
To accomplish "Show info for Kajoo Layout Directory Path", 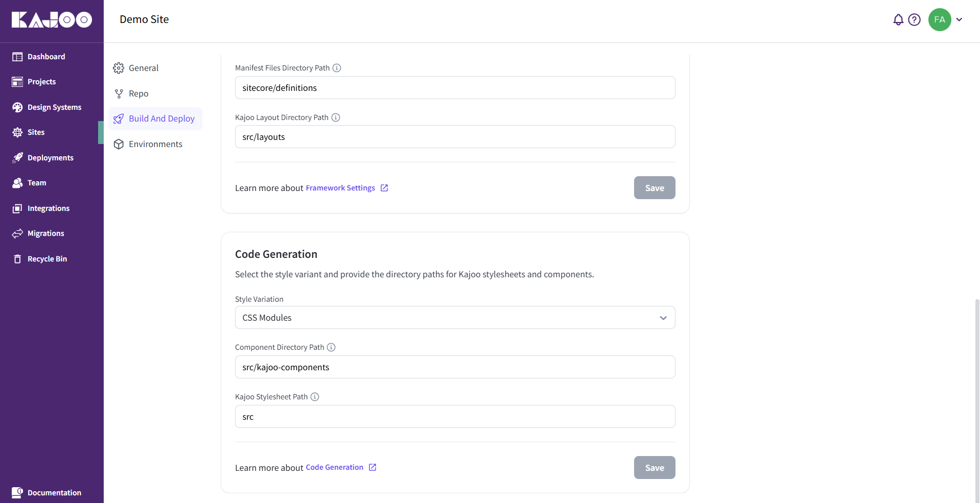I will (336, 117).
